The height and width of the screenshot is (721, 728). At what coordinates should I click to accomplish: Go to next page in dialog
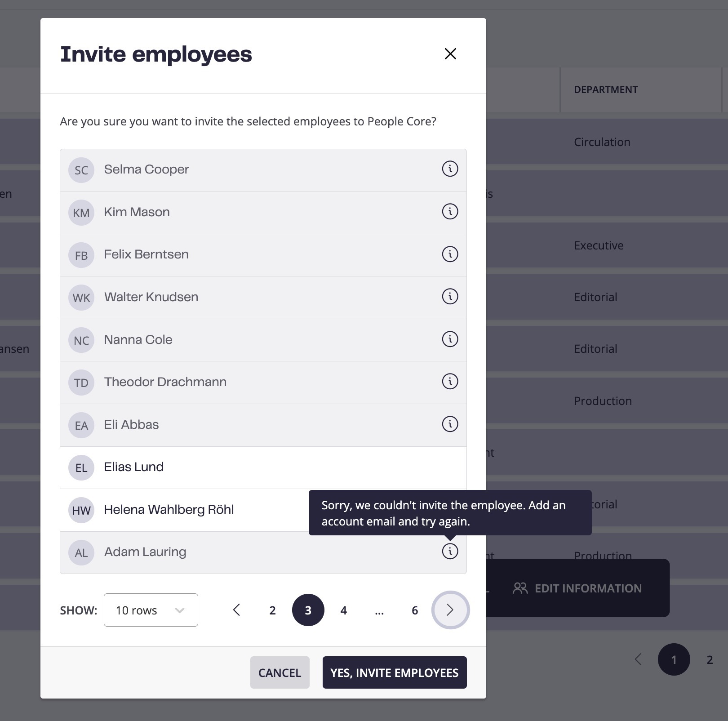tap(450, 610)
